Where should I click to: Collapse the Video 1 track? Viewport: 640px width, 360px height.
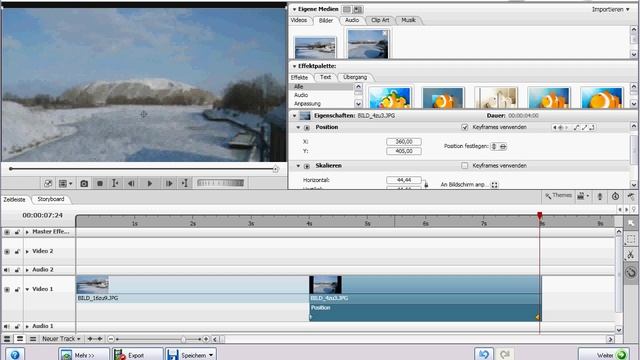27,289
